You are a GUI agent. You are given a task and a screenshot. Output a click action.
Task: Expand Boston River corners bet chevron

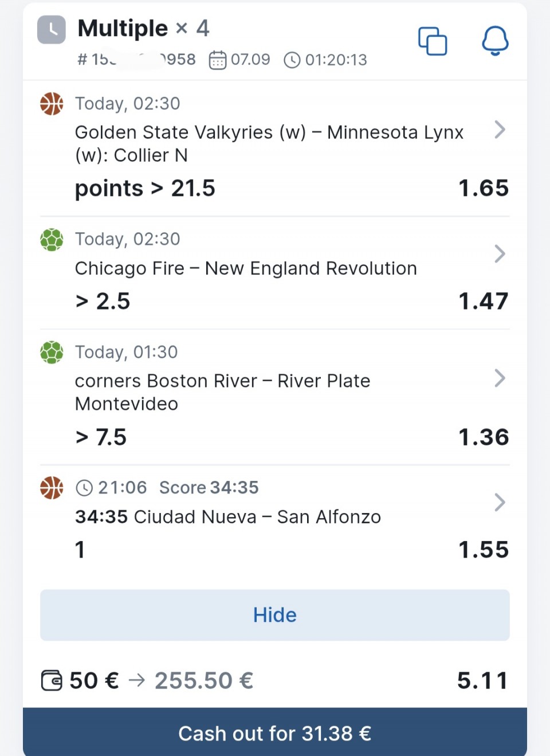[500, 378]
